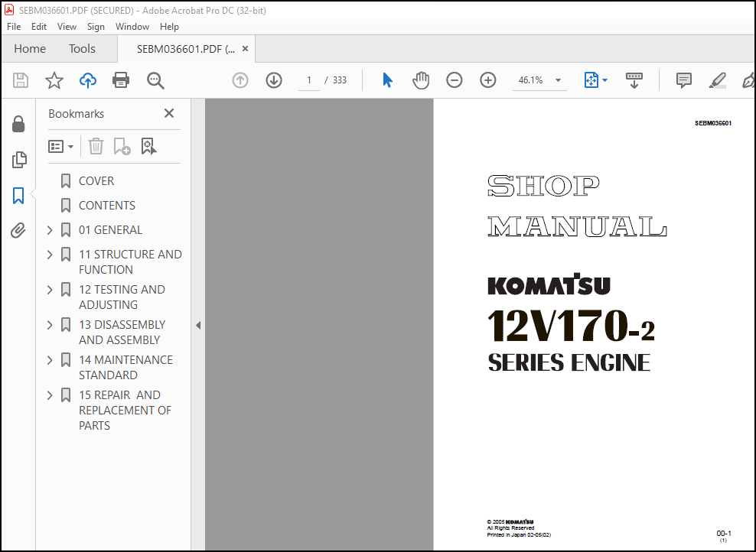756x552 pixels.
Task: Open the Edit menu
Action: pos(38,27)
